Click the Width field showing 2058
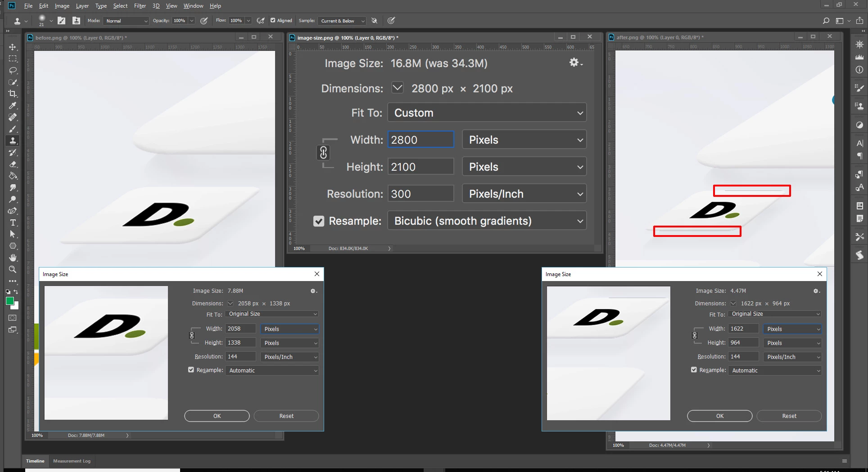The width and height of the screenshot is (868, 472). [240, 329]
